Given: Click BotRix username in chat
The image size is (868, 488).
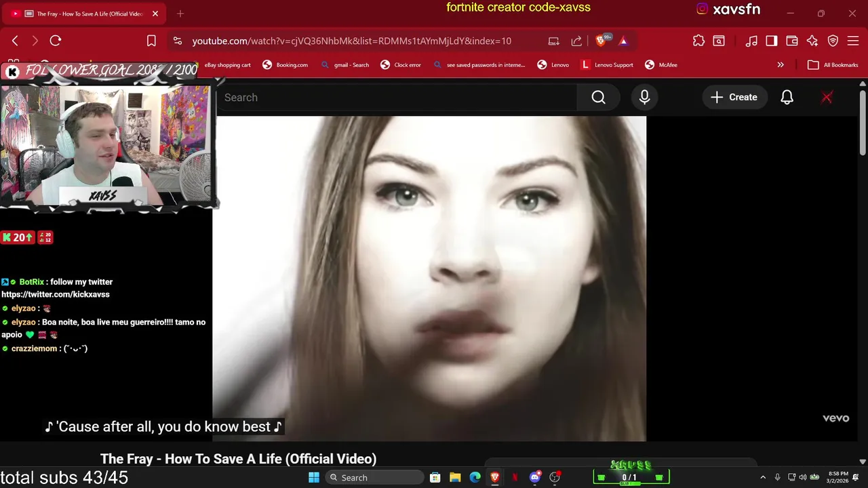Looking at the screenshot, I should [x=31, y=282].
